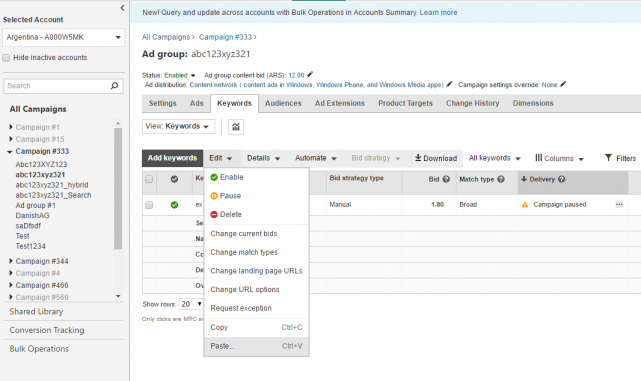The width and height of the screenshot is (641, 381).
Task: Select the first keyword row checkbox
Action: point(149,205)
